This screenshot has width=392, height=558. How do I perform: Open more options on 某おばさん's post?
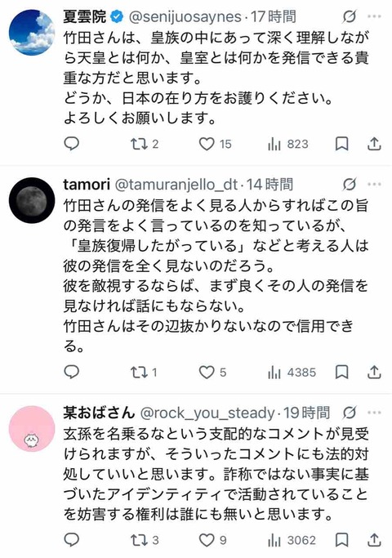(x=375, y=413)
